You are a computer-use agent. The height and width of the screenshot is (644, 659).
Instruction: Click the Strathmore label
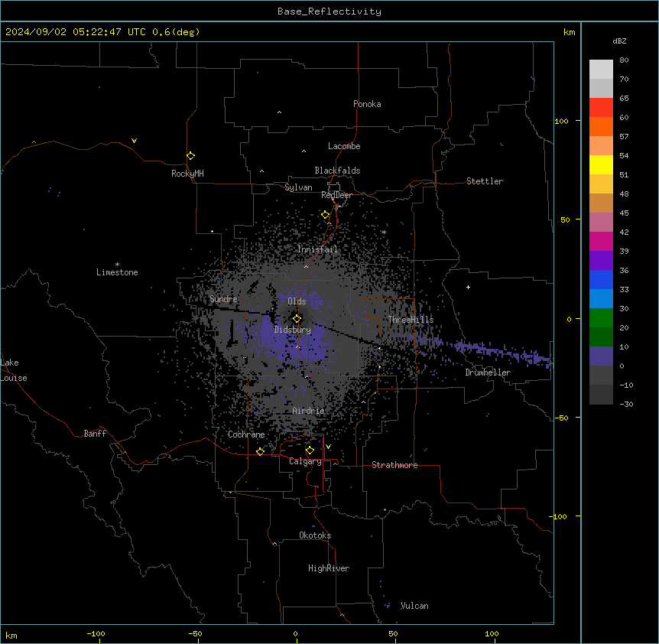(394, 465)
